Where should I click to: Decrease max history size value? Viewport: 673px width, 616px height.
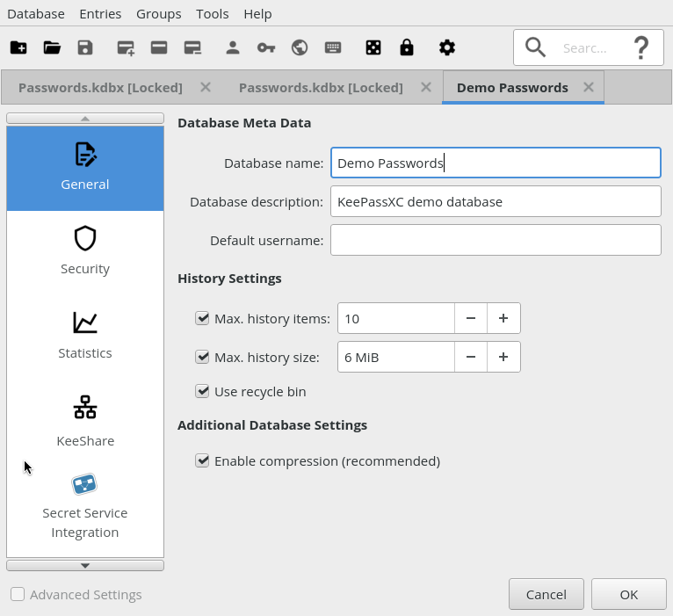[471, 357]
